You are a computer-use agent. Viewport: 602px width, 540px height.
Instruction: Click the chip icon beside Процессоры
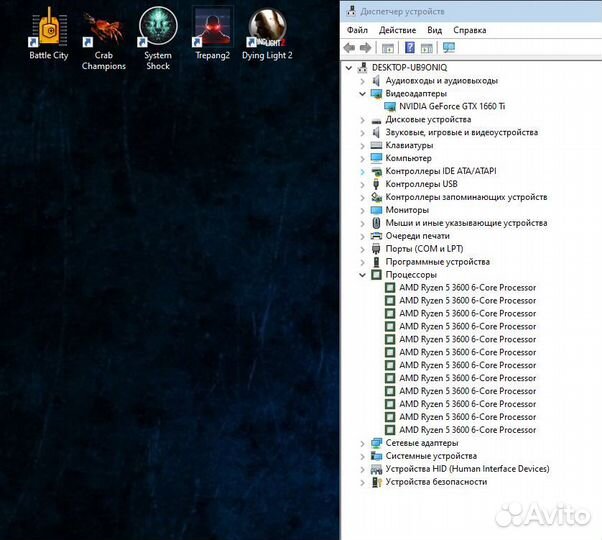[376, 275]
